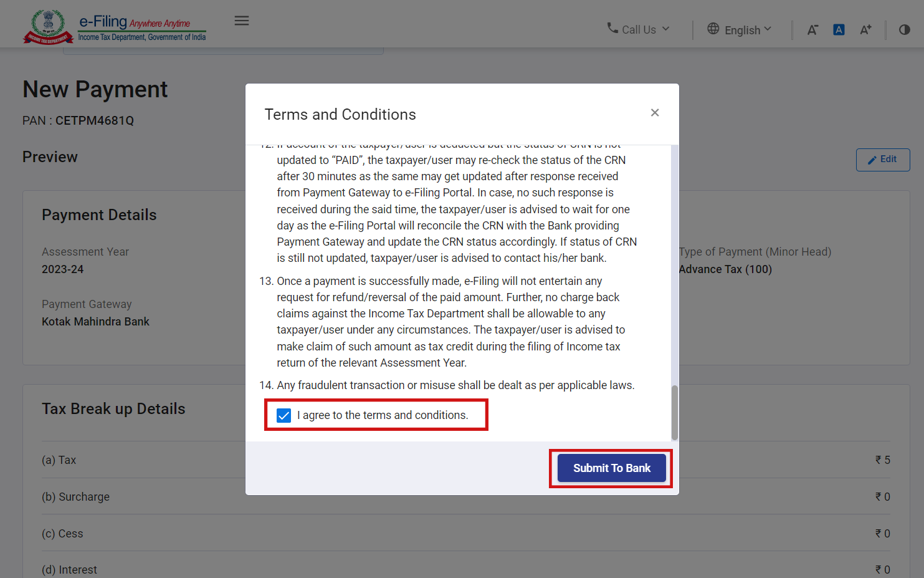924x578 pixels.
Task: Click the Submit To Bank button
Action: click(x=610, y=468)
